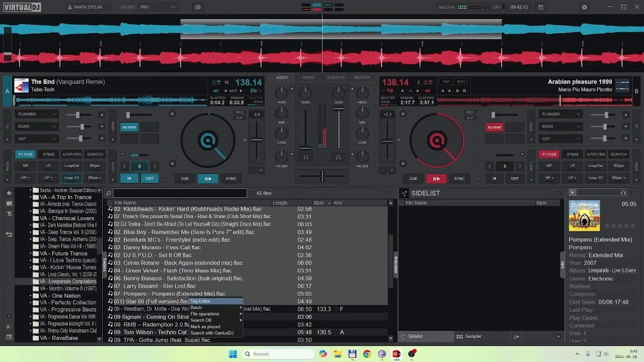Switch mixer to SCRATCH tab
644x362 pixels.
click(336, 77)
